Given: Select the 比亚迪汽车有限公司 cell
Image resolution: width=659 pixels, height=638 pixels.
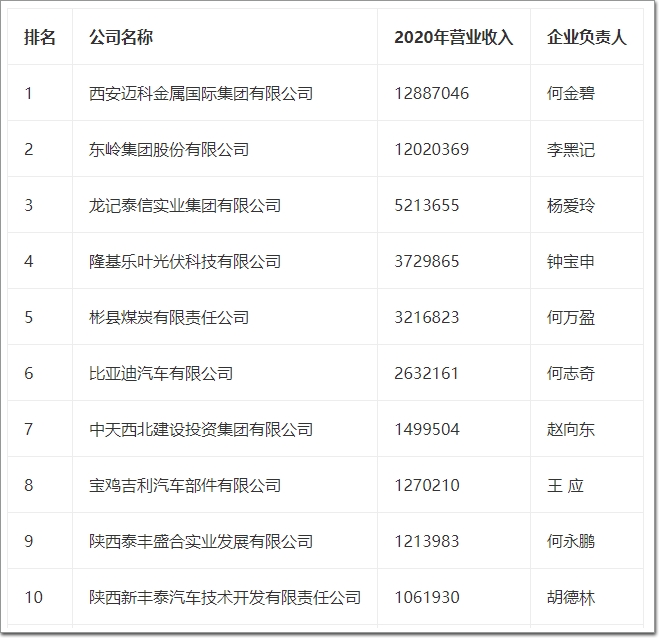Looking at the screenshot, I should coord(161,373).
